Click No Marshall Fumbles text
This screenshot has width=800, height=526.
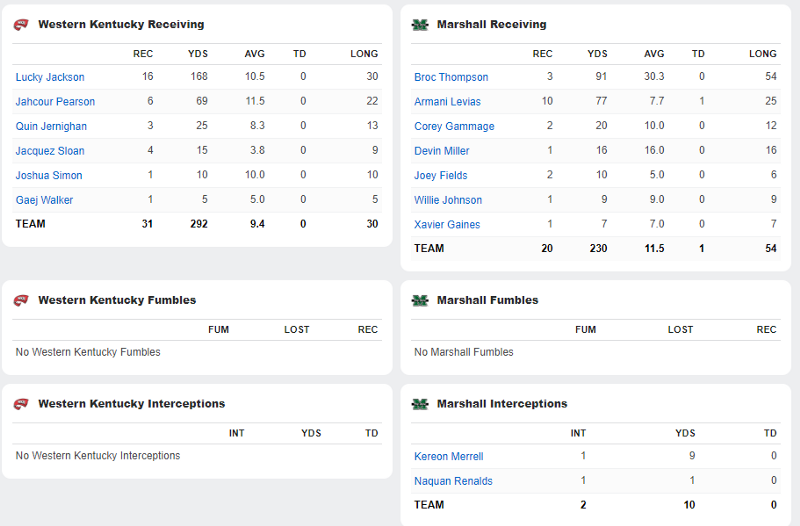point(464,352)
